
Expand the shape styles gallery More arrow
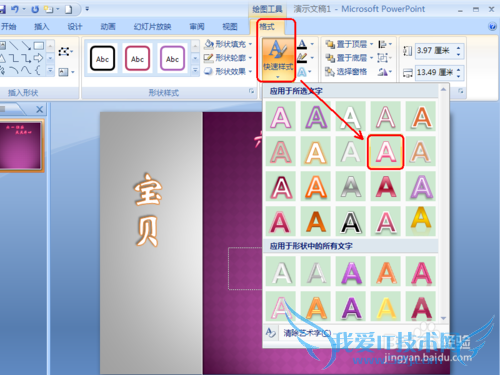pyautogui.click(x=195, y=71)
